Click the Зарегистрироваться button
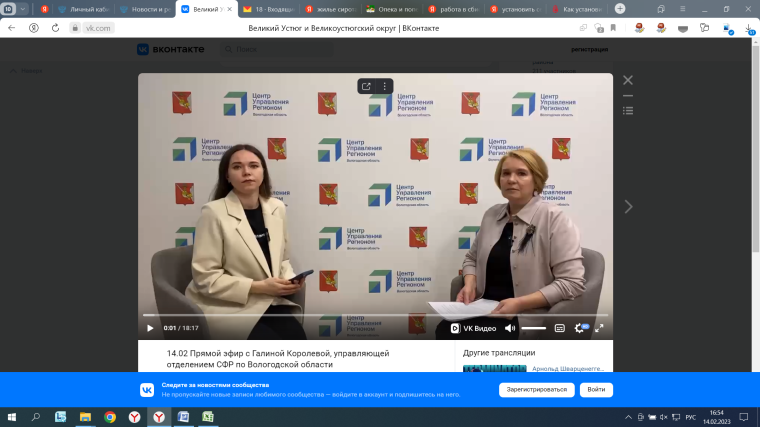Viewport: 760px width, 427px height. coord(537,390)
